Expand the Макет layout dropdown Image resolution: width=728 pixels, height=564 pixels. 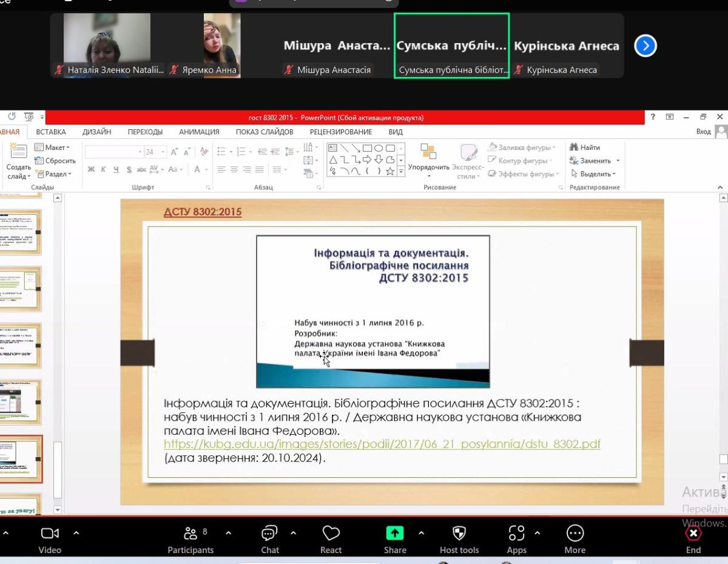[x=53, y=148]
